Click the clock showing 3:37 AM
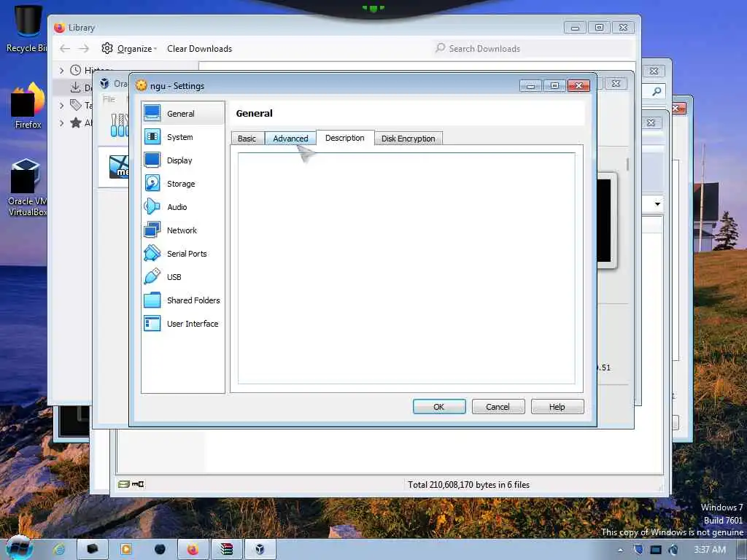 710,550
